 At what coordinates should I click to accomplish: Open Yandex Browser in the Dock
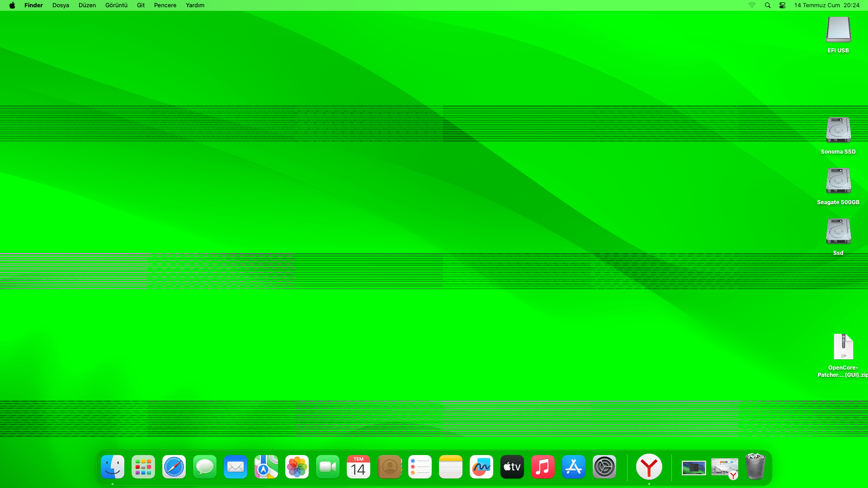pos(649,467)
